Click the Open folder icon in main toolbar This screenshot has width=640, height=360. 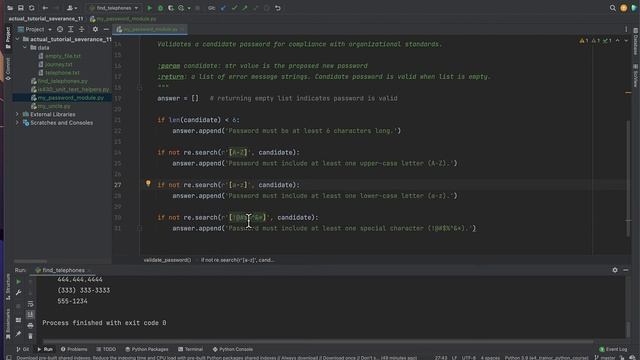(10, 8)
